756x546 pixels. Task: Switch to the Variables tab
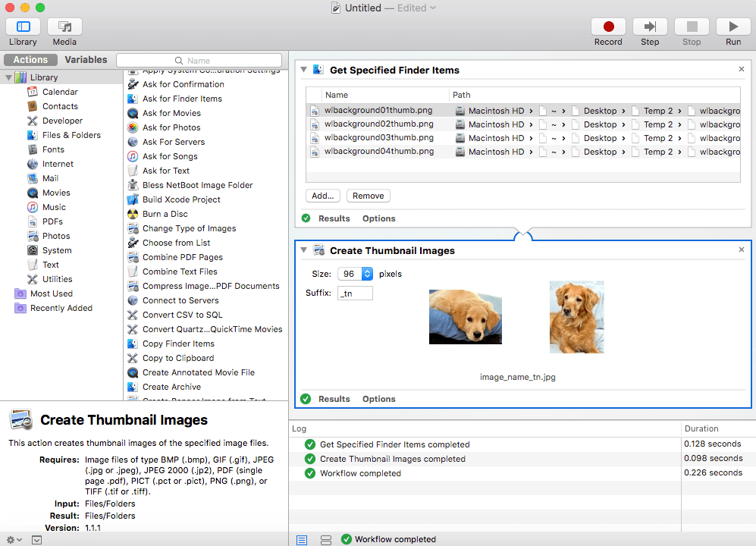click(x=86, y=59)
